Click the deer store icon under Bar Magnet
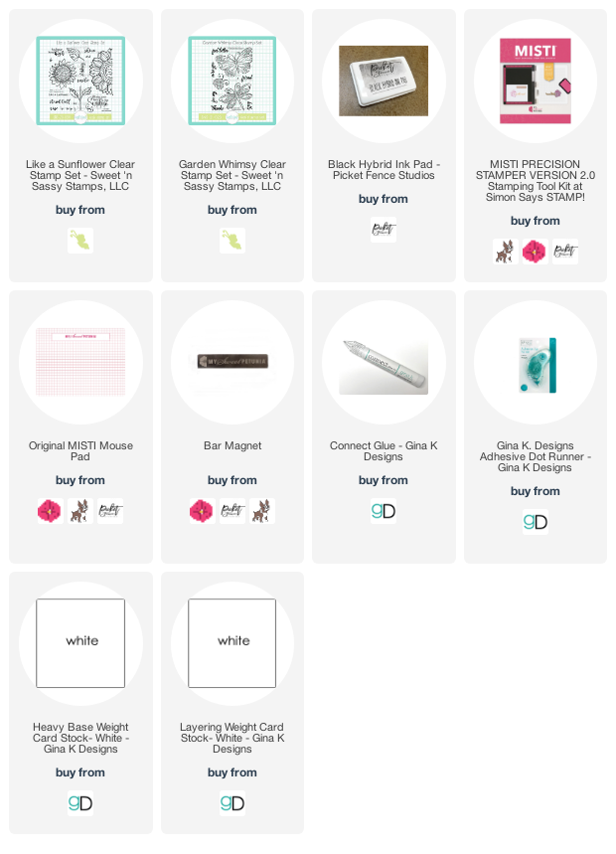 click(261, 511)
